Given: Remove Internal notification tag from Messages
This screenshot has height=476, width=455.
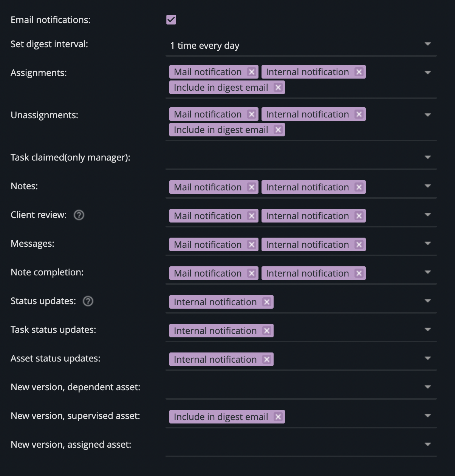Looking at the screenshot, I should [x=359, y=244].
